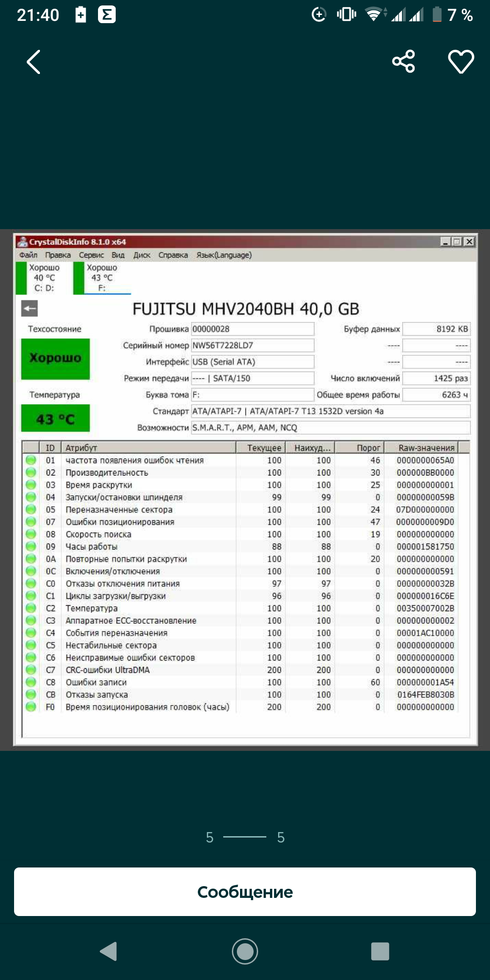Open the Язык(Language) menu
Screen dimensions: 490x980
pyautogui.click(x=224, y=255)
